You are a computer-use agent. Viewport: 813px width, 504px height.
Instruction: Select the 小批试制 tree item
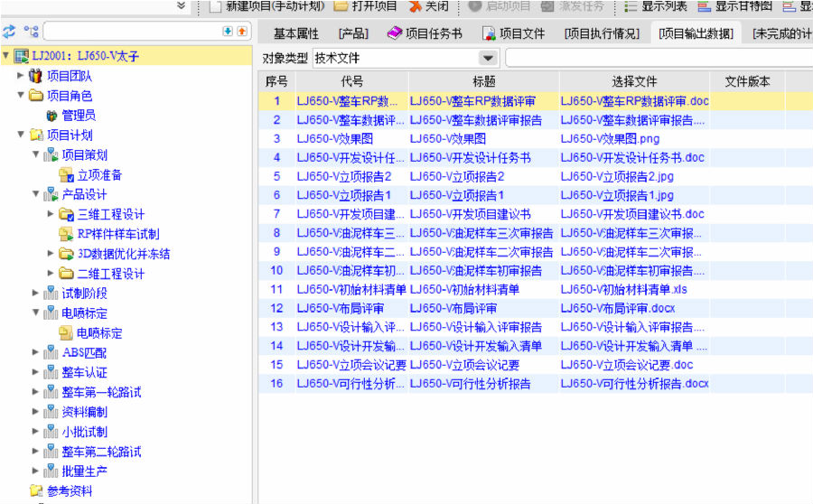[x=85, y=432]
